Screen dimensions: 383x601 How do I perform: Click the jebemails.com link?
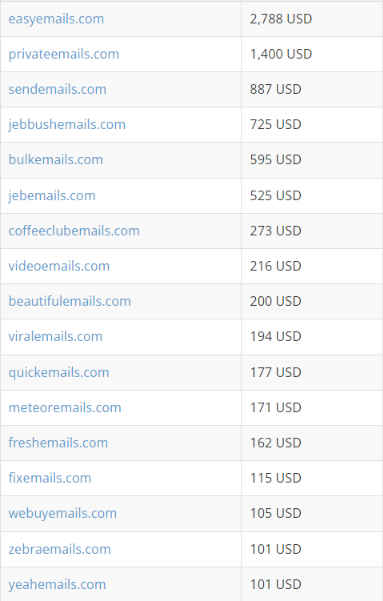tap(52, 196)
